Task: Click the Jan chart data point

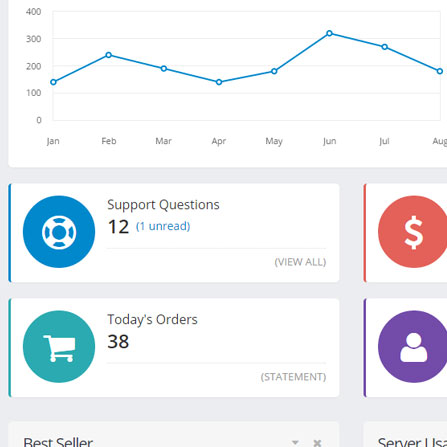Action: 53,82
